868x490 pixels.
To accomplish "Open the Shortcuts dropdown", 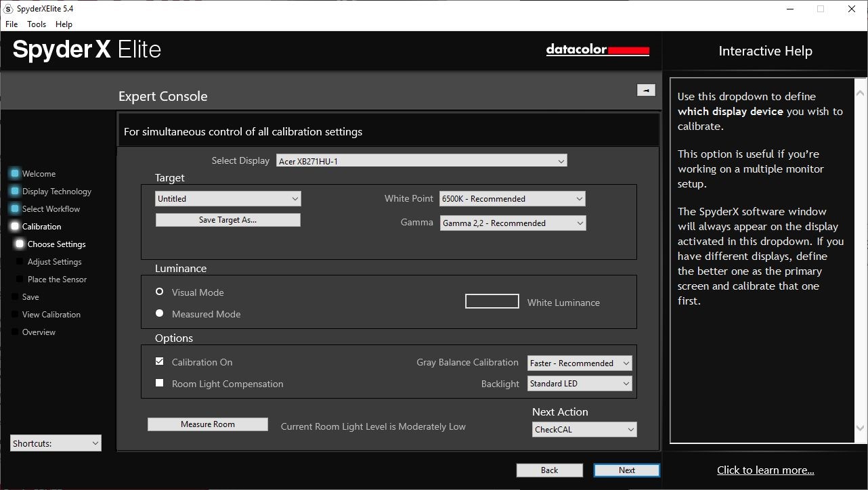I will click(56, 443).
